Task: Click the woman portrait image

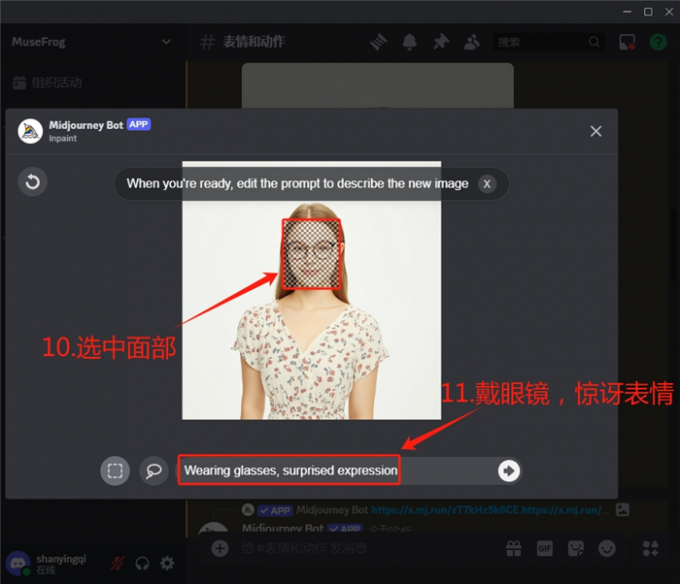Action: coord(311,290)
